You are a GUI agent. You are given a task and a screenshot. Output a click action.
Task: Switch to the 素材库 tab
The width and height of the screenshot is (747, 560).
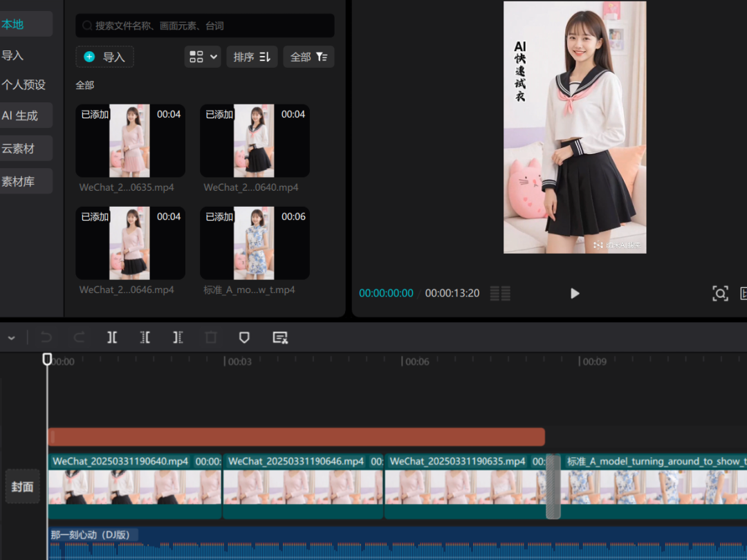coord(21,180)
